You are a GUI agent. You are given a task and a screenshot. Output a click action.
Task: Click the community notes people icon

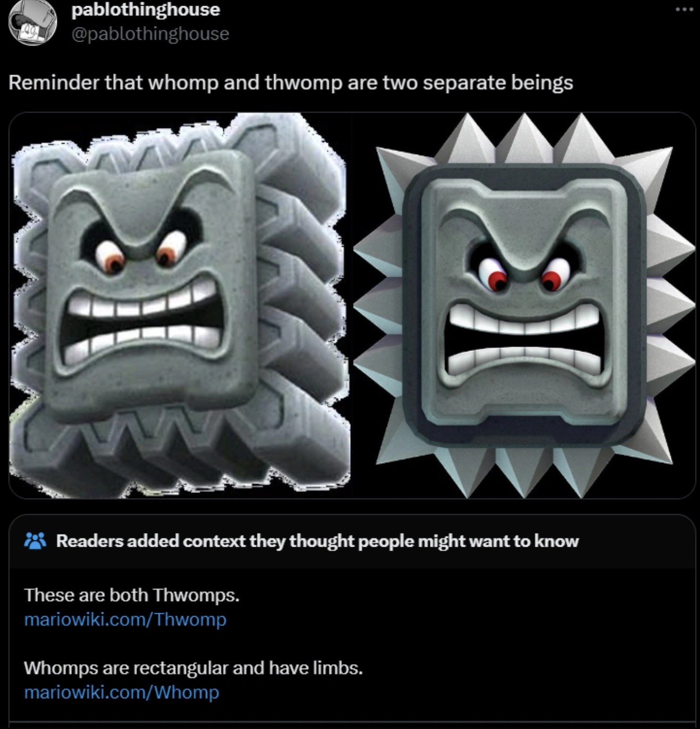[35, 541]
